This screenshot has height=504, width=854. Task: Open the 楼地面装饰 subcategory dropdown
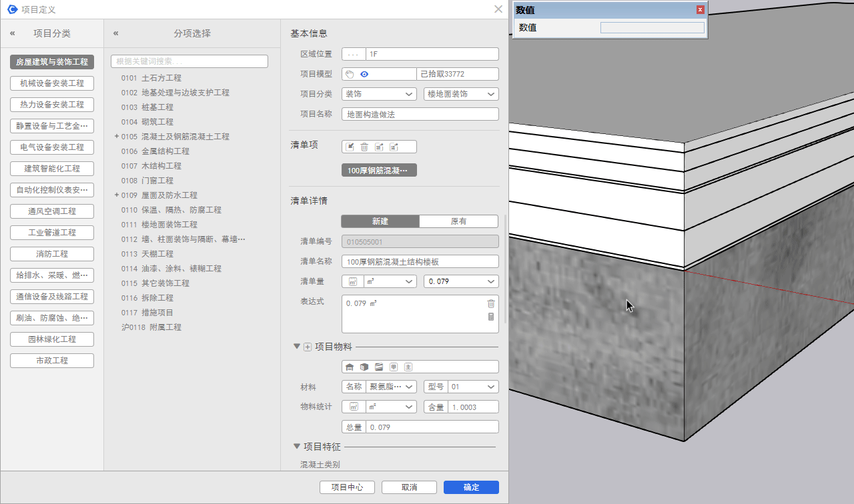tap(461, 94)
